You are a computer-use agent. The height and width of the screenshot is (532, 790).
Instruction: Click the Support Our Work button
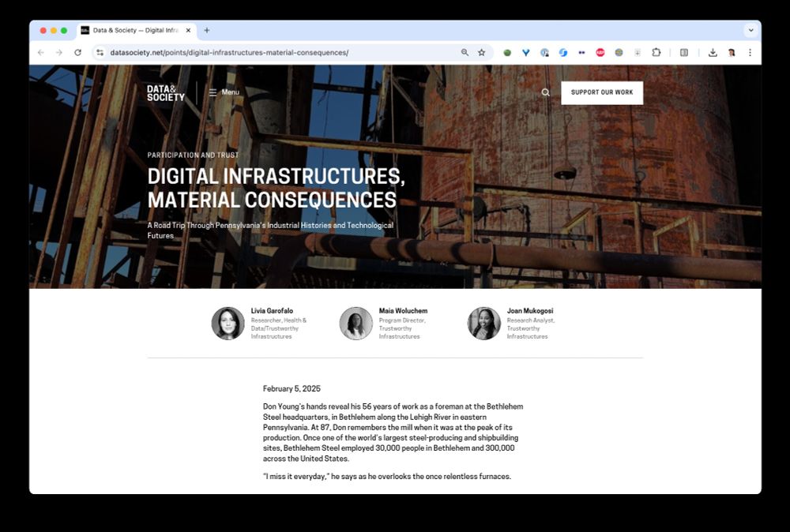[x=602, y=92]
